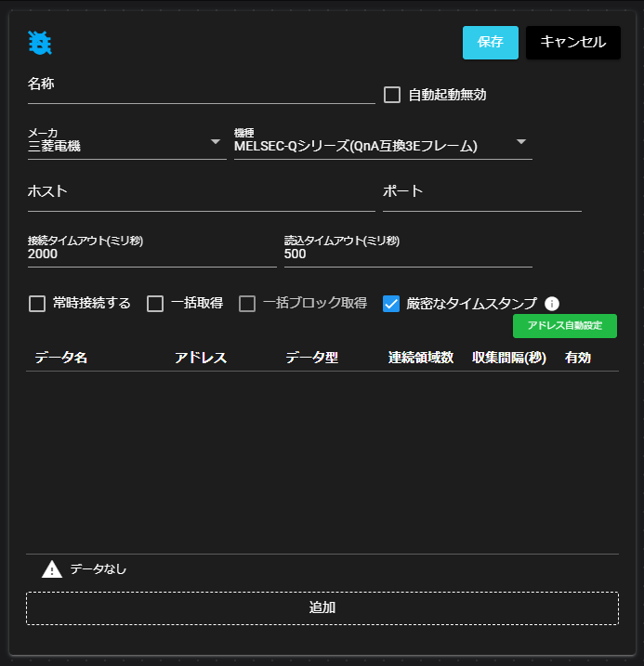Click the 接続タイムアウト field showing 2000
644x666 pixels.
click(151, 255)
